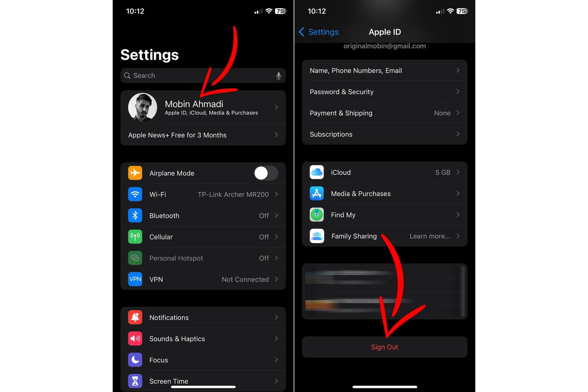
Task: Tap the Wi-Fi settings icon
Action: (x=135, y=194)
